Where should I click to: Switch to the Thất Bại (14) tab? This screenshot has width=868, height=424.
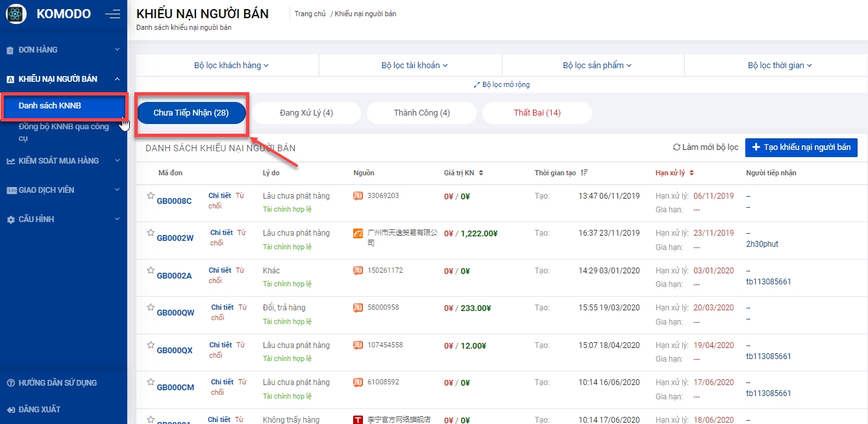(537, 113)
